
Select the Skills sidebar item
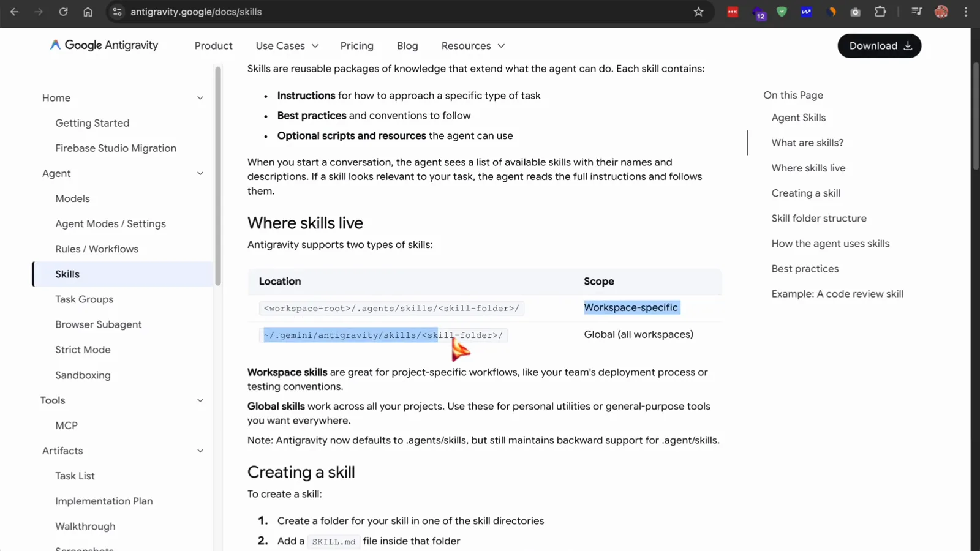pos(123,274)
